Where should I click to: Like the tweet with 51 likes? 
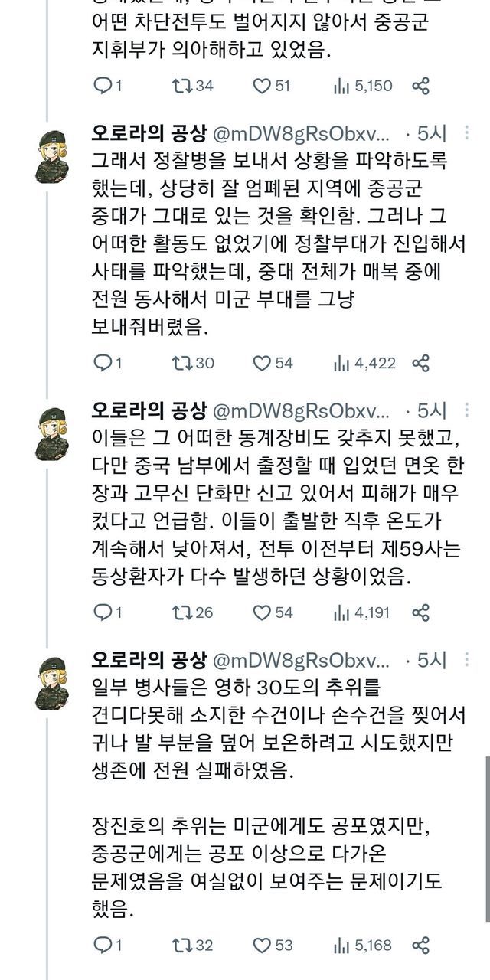[x=262, y=87]
